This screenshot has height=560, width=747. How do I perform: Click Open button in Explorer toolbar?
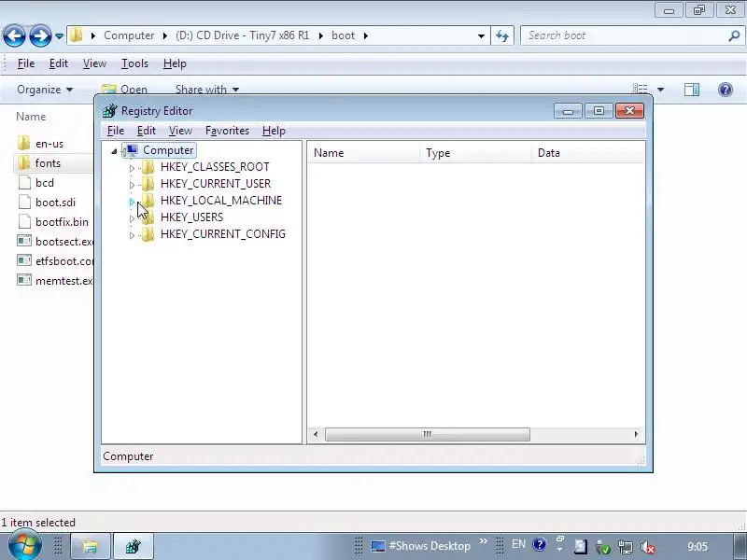tap(125, 90)
